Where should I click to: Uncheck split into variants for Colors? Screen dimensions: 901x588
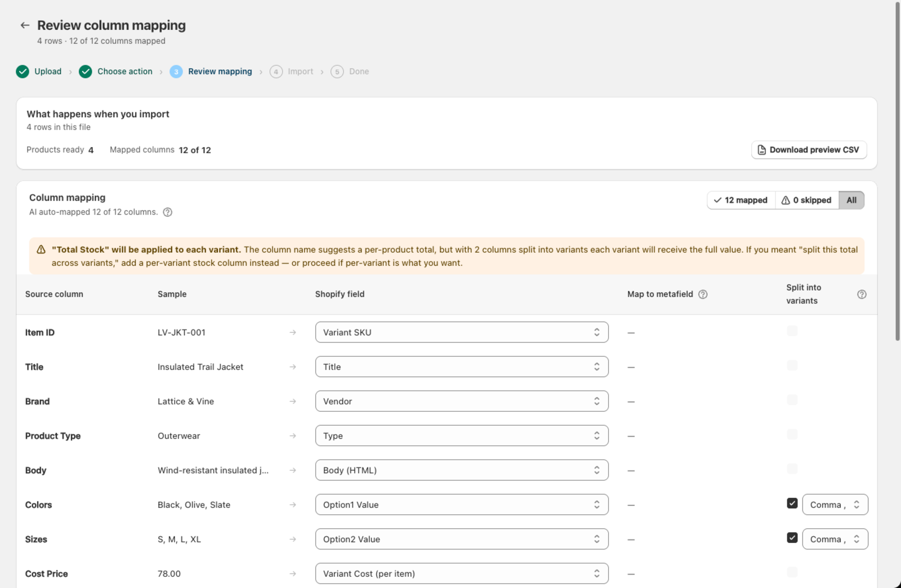coord(792,504)
